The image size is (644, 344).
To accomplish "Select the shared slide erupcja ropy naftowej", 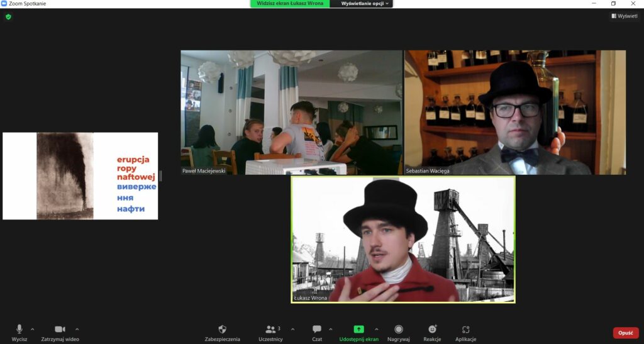I will pyautogui.click(x=80, y=175).
